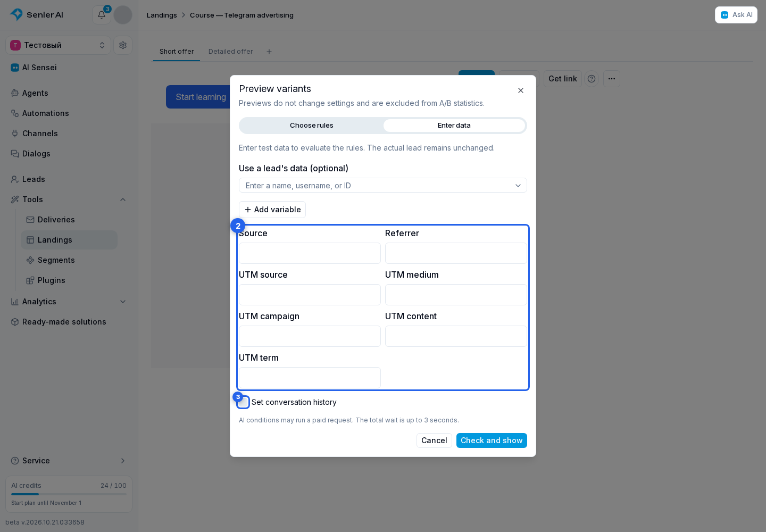The image size is (766, 532).
Task: Focus the UTM campaign input field
Action: tap(310, 336)
